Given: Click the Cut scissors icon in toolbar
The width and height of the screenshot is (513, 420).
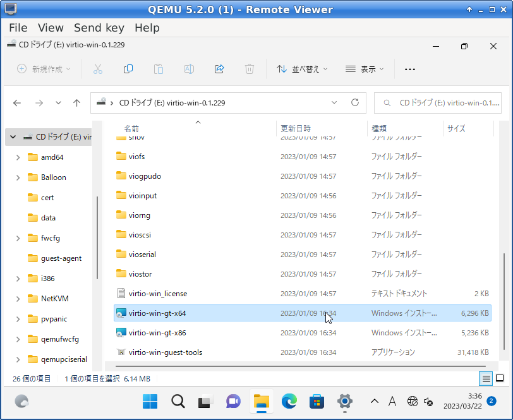Looking at the screenshot, I should click(x=98, y=69).
